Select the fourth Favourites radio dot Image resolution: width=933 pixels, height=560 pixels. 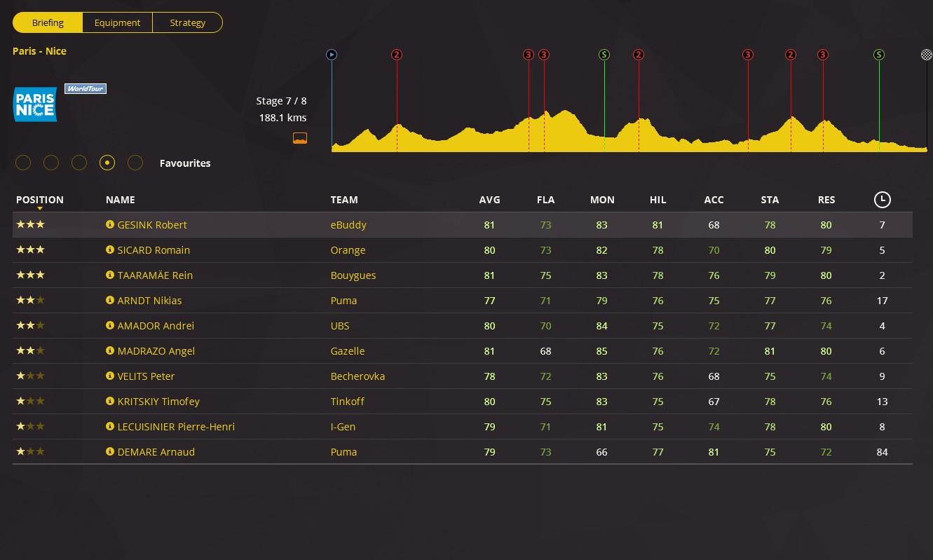pyautogui.click(x=107, y=163)
